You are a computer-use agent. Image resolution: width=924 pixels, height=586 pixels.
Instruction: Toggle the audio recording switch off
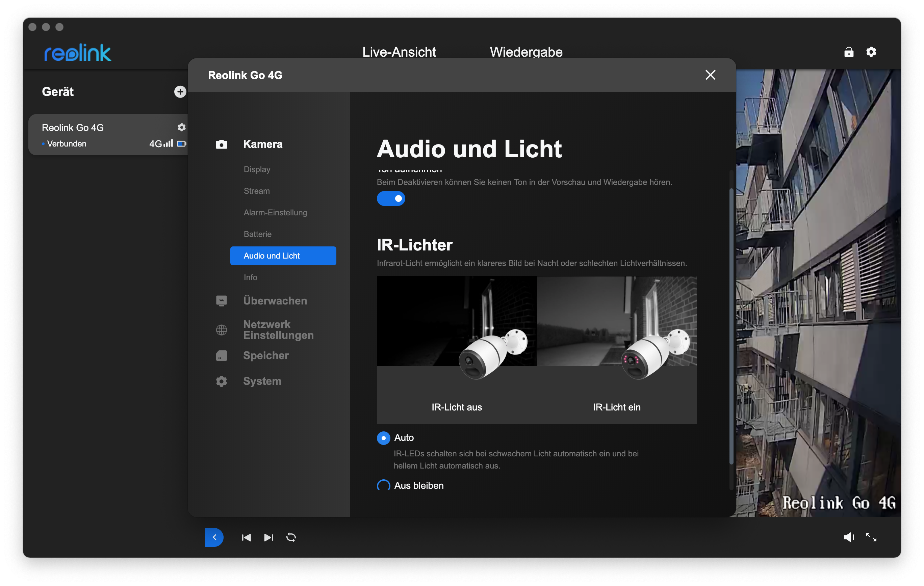pos(391,199)
